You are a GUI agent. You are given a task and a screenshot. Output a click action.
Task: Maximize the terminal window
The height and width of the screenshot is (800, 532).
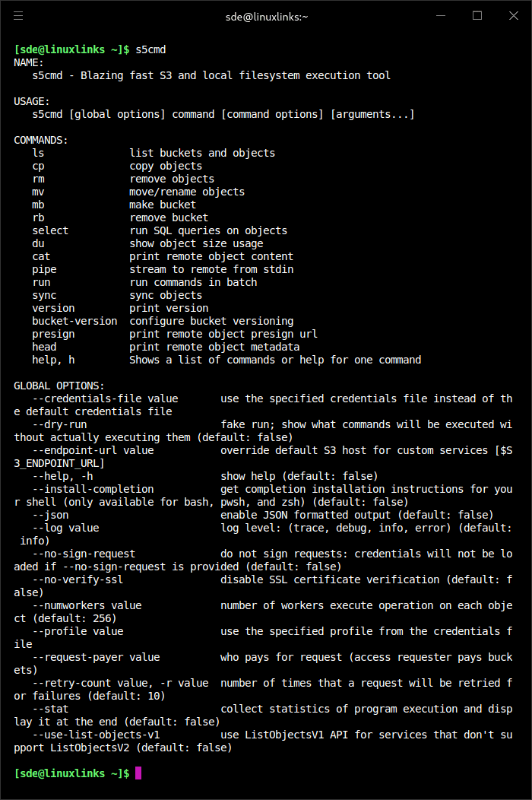point(477,15)
